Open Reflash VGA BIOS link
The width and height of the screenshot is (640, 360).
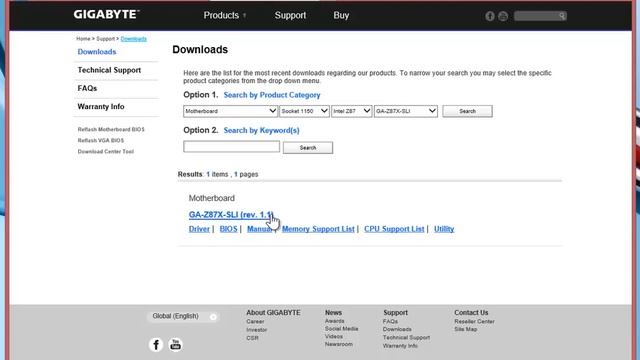pyautogui.click(x=100, y=140)
